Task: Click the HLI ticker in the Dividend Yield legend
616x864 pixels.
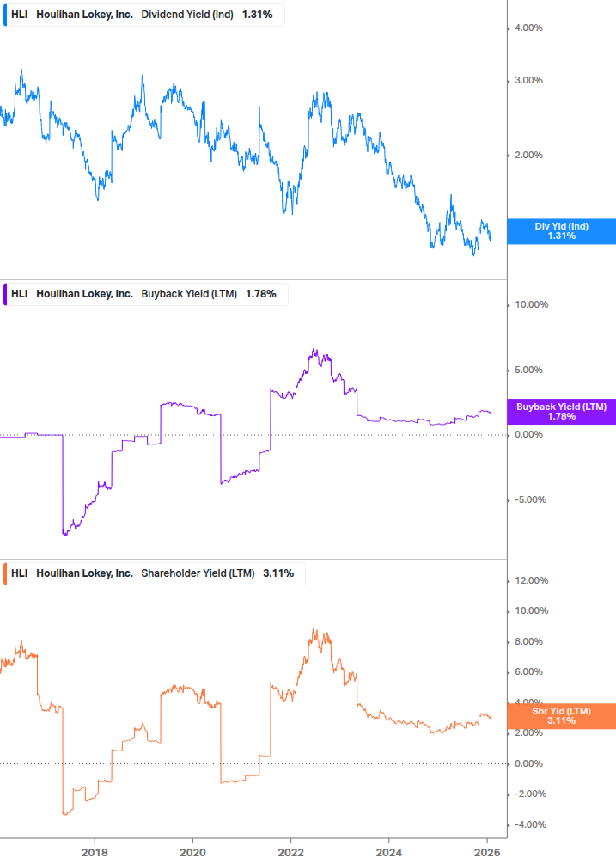Action: pyautogui.click(x=19, y=15)
